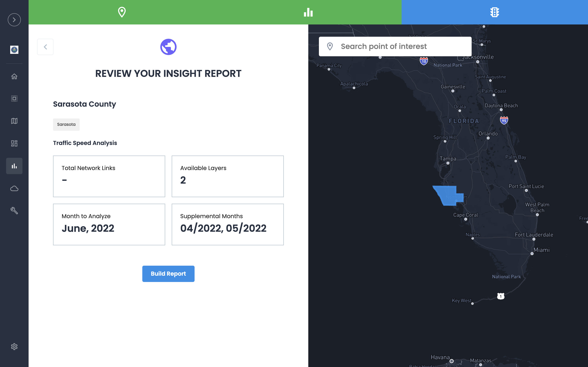The height and width of the screenshot is (367, 588).
Task: Open the wrench tools icon in the sidebar
Action: point(14,210)
